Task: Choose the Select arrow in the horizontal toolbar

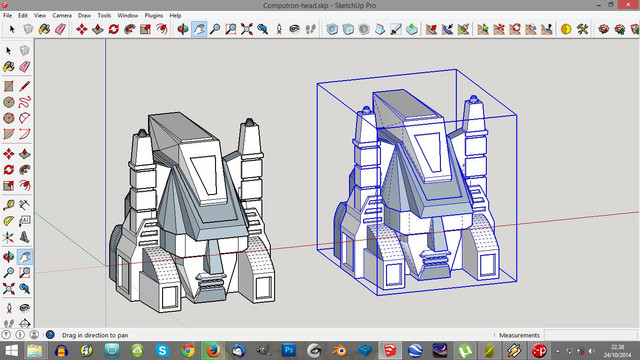Action: (x=12, y=29)
